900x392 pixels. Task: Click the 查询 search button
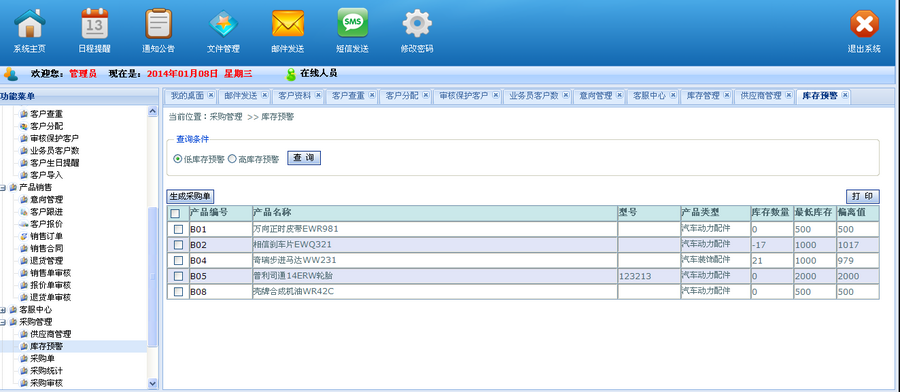point(304,158)
